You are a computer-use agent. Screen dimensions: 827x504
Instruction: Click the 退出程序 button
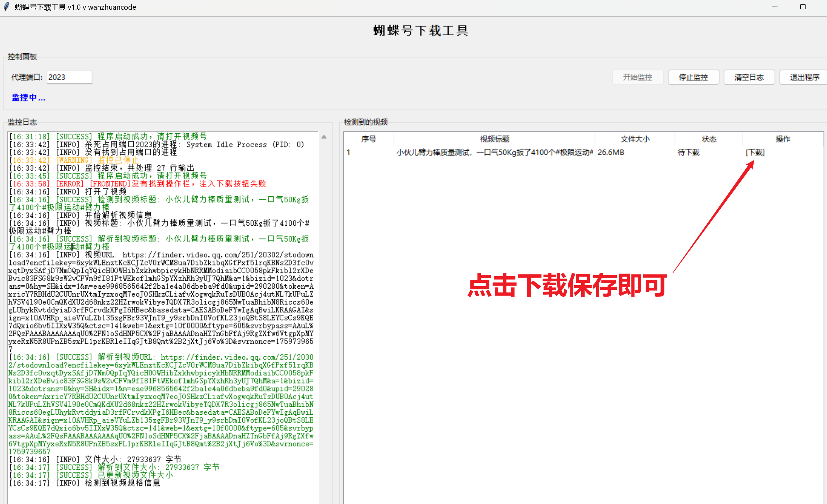pyautogui.click(x=804, y=77)
